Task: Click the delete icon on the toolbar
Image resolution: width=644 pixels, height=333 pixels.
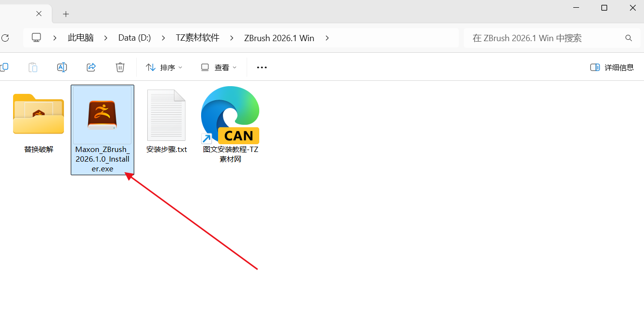Action: [x=120, y=67]
